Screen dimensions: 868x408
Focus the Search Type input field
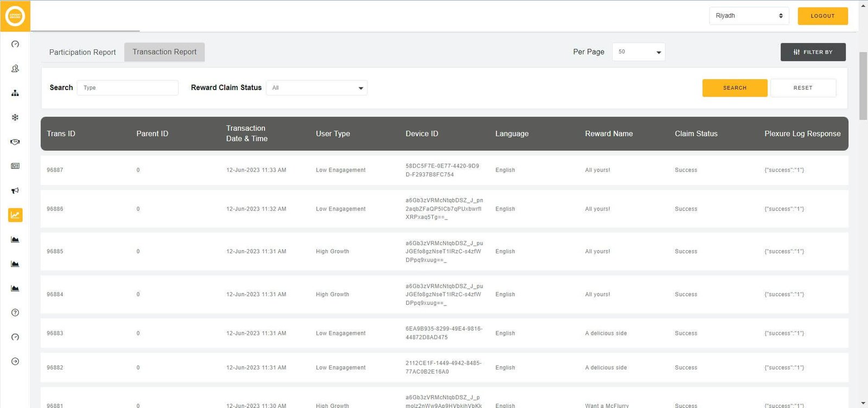[128, 88]
